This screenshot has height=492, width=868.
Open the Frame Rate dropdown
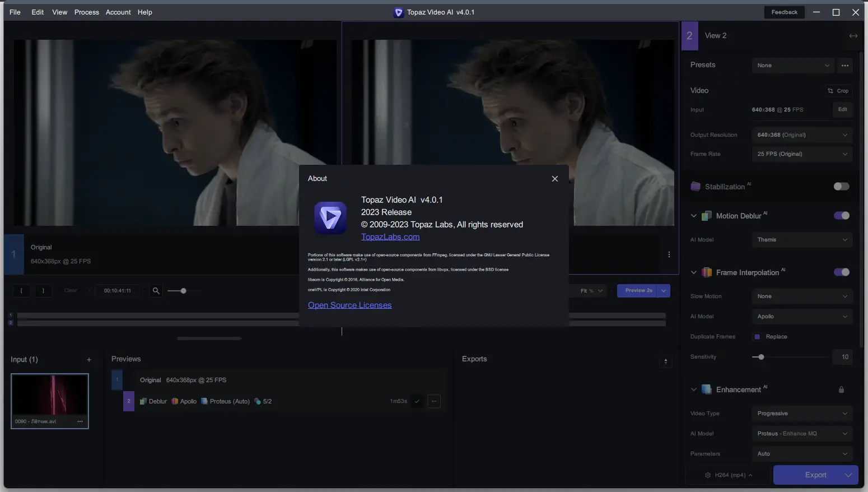point(802,154)
